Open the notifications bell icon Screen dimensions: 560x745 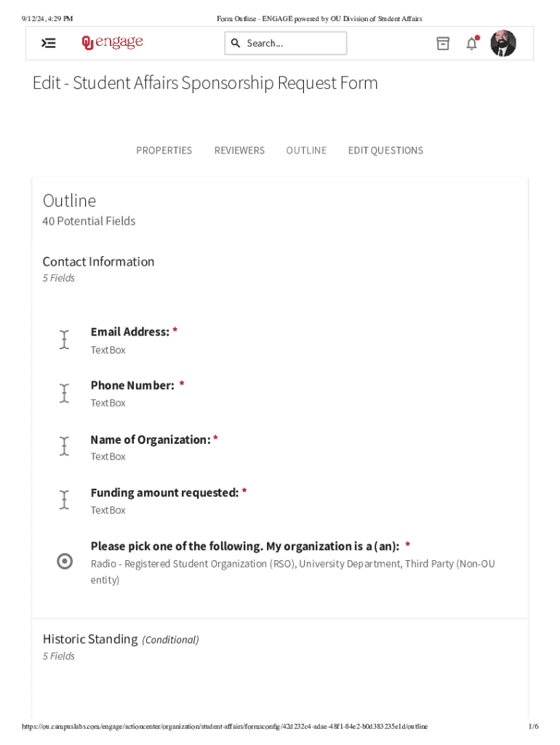coord(472,44)
